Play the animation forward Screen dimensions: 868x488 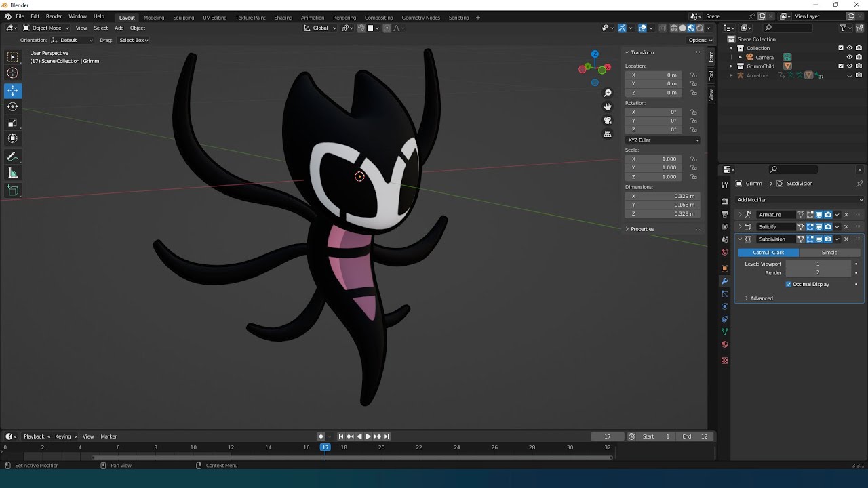pyautogui.click(x=368, y=436)
